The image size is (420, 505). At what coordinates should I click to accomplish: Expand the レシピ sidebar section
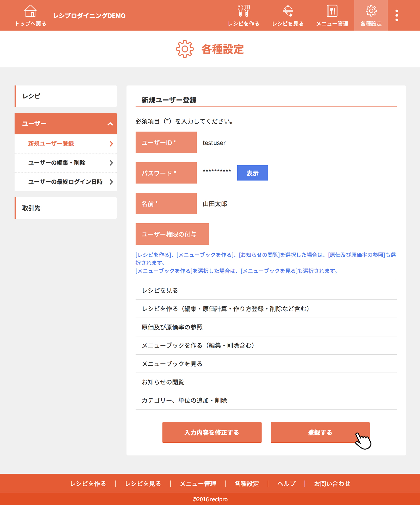pyautogui.click(x=66, y=96)
